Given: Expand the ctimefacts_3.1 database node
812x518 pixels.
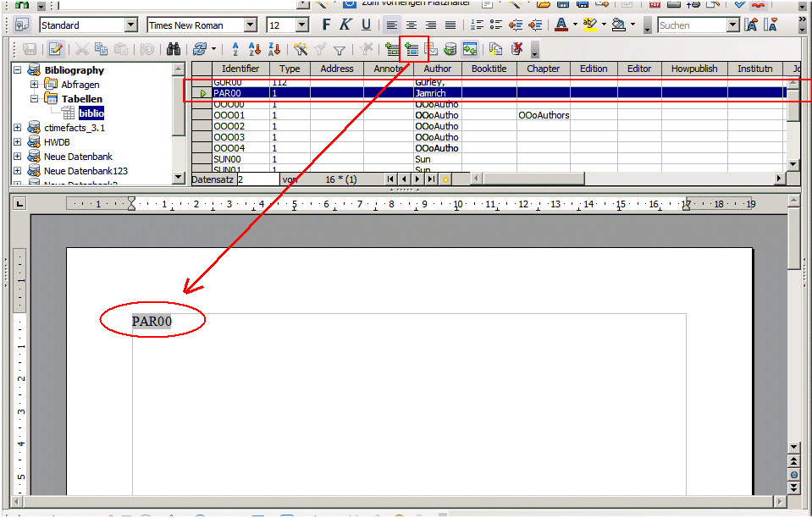Looking at the screenshot, I should pyautogui.click(x=18, y=128).
